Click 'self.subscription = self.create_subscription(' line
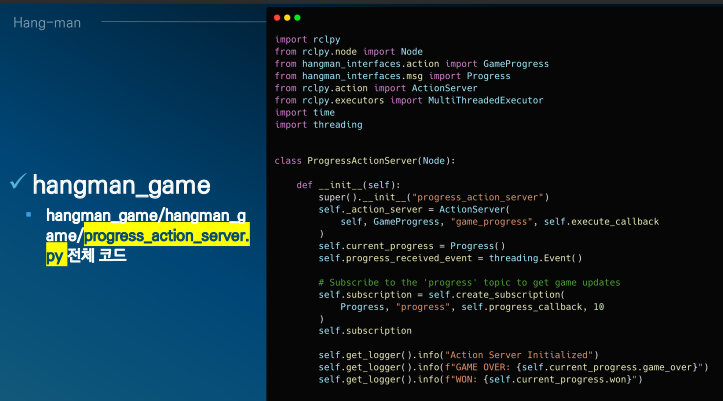The height and width of the screenshot is (401, 723). click(441, 295)
